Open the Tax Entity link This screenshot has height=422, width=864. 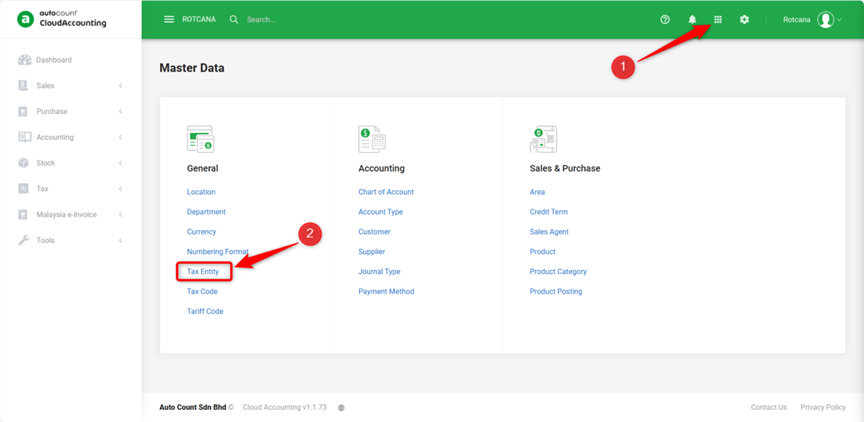pos(203,272)
